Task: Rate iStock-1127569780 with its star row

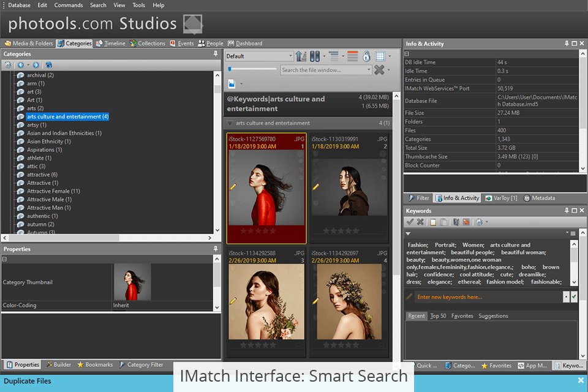Action: pos(258,231)
